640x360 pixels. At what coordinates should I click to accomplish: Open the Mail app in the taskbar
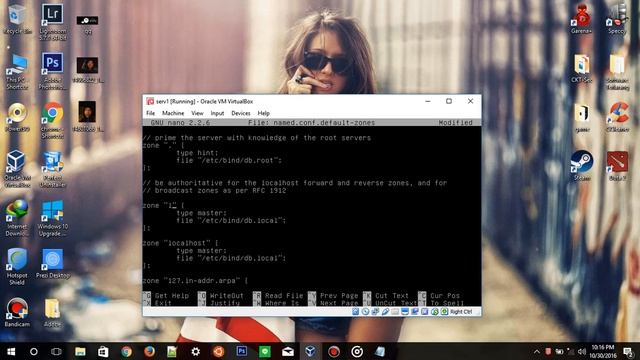[x=288, y=351]
